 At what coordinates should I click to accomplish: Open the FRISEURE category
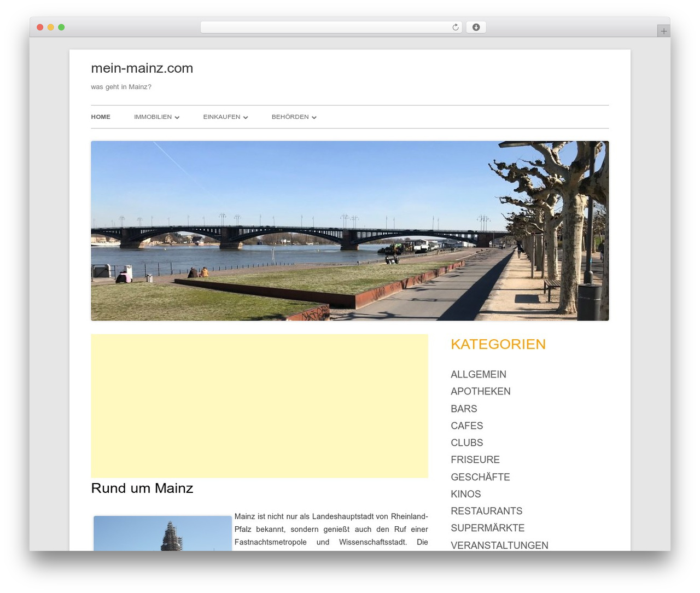coord(475,460)
